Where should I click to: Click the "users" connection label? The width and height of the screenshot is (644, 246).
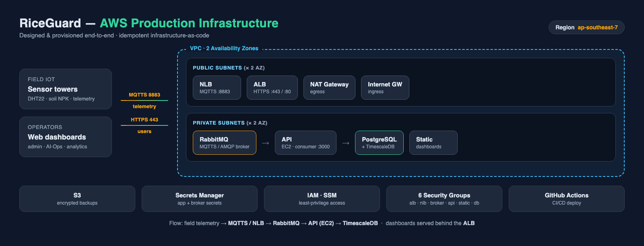pos(144,131)
